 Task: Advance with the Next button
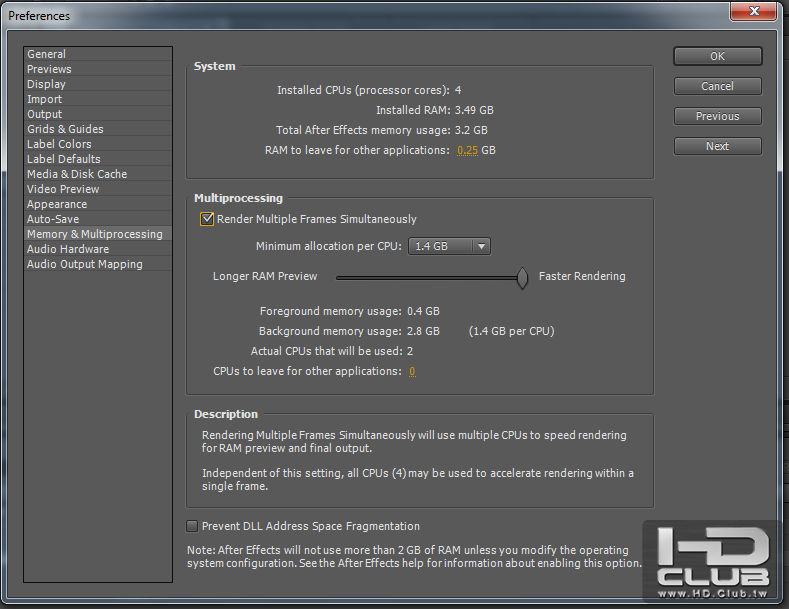pyautogui.click(x=718, y=146)
